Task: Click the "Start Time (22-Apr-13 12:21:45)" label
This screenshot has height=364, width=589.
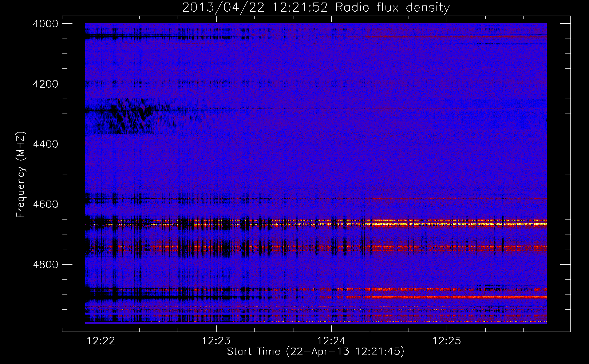Action: [x=316, y=352]
